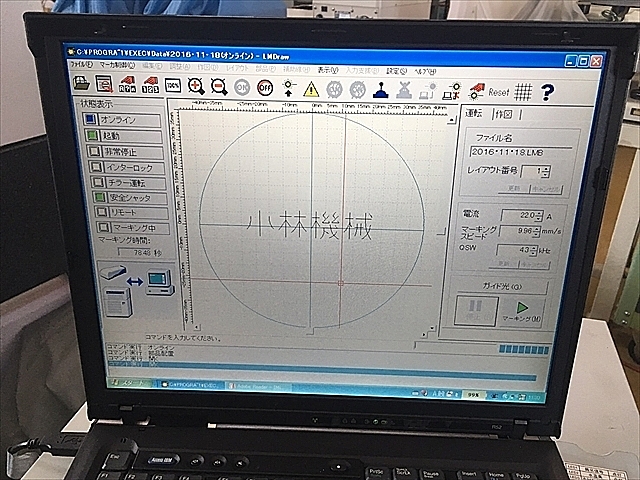Click the blue joystick icon

point(380,90)
